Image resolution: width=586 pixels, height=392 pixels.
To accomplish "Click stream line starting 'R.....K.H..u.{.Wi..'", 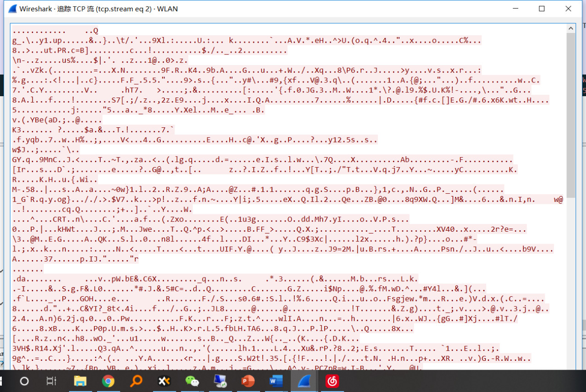I will [55, 180].
